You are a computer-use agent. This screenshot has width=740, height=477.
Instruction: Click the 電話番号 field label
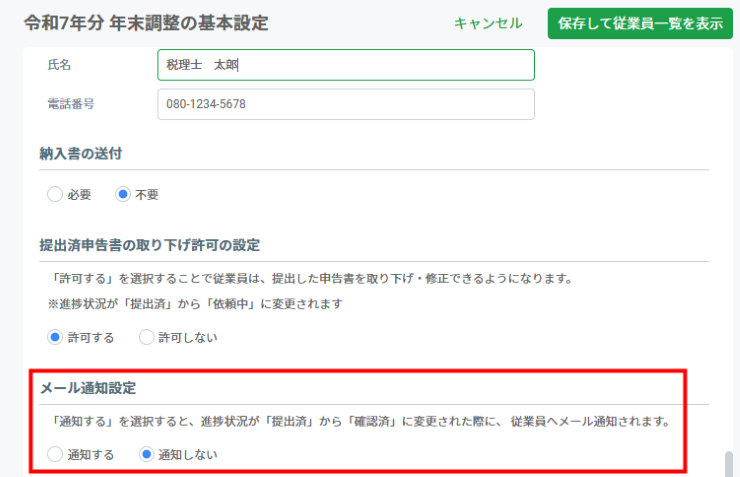pos(71,104)
